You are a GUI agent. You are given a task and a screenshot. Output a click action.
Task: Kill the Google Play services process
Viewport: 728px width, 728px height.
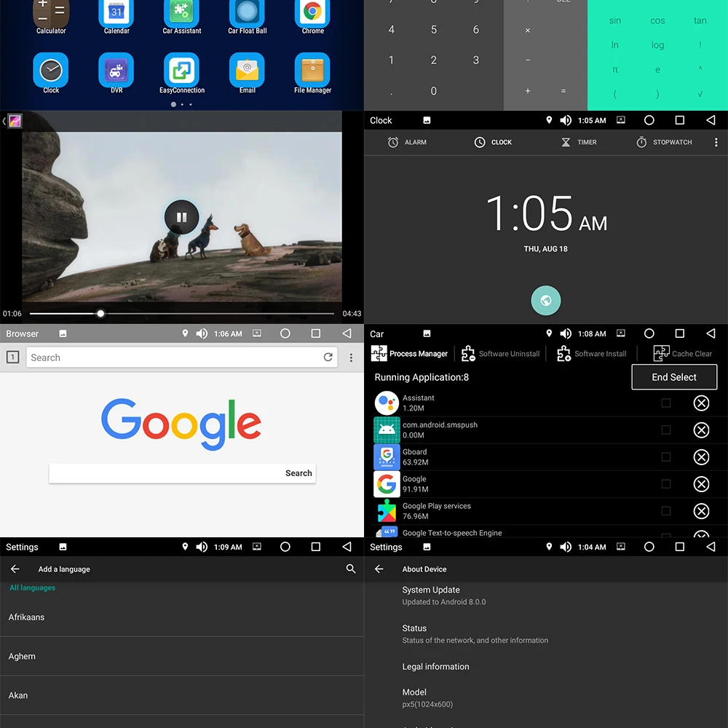[x=701, y=511]
